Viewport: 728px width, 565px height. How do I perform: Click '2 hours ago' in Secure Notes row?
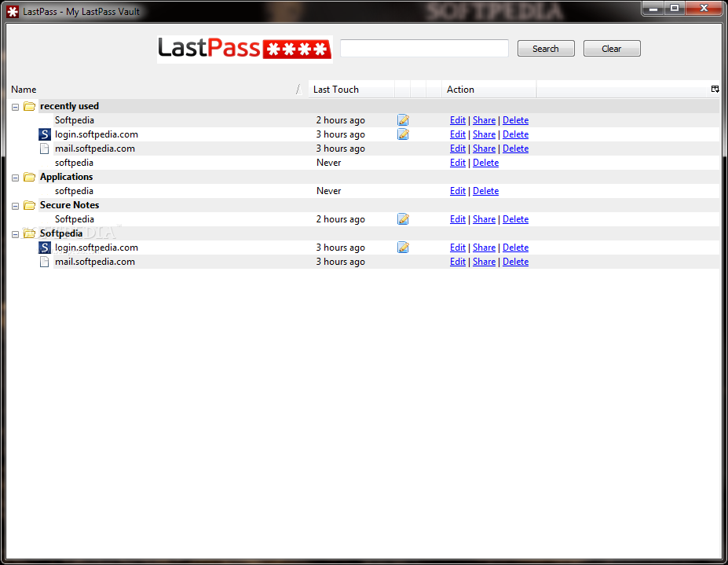coord(340,219)
